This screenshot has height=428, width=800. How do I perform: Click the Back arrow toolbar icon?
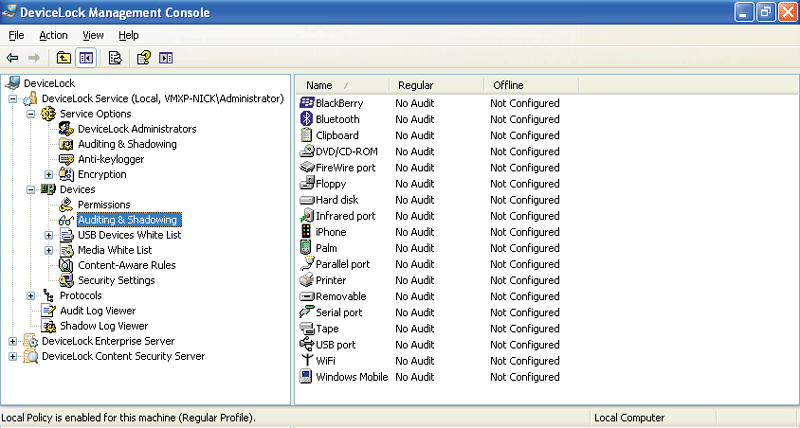pos(13,58)
